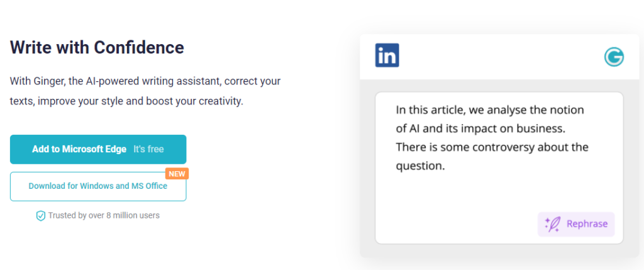Click "Trusted by over 8 million users" text
The image size is (644, 270).
click(104, 215)
